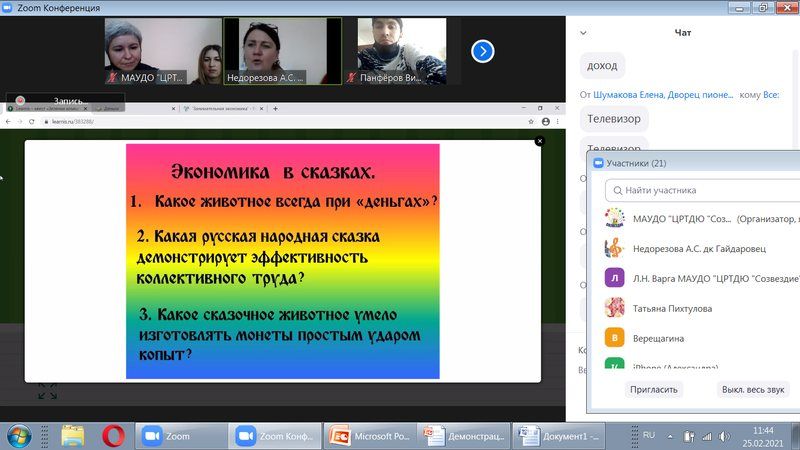Open the browser three-dot menu
The image size is (800, 450).
[558, 121]
